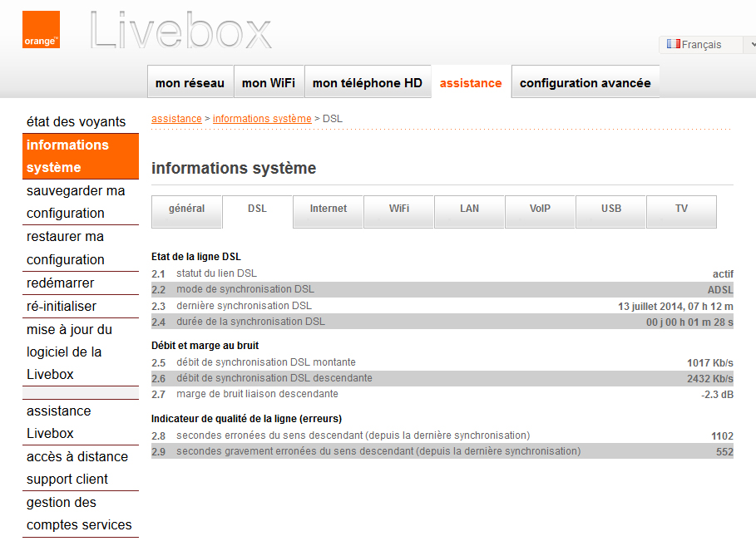Click the informations système breadcrumb link
Screen dimensions: 756x551
[x=262, y=118]
